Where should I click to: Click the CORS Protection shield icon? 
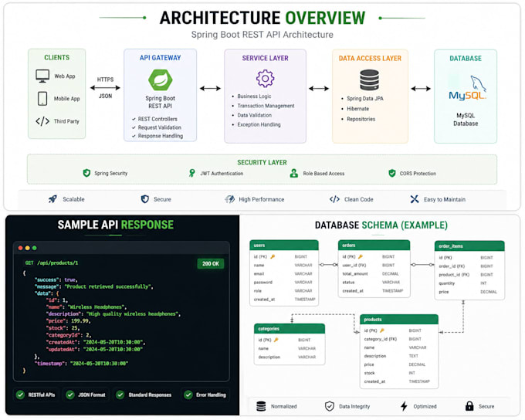pos(391,173)
